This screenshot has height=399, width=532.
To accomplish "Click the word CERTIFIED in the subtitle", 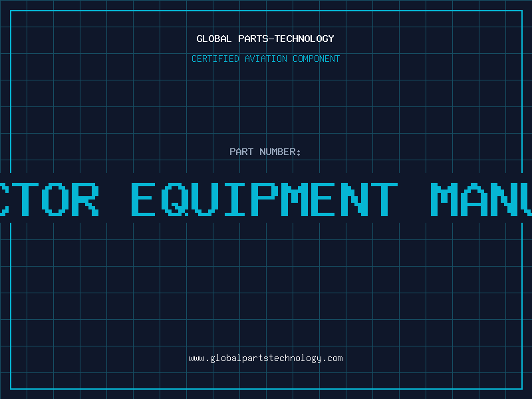I will tap(215, 59).
